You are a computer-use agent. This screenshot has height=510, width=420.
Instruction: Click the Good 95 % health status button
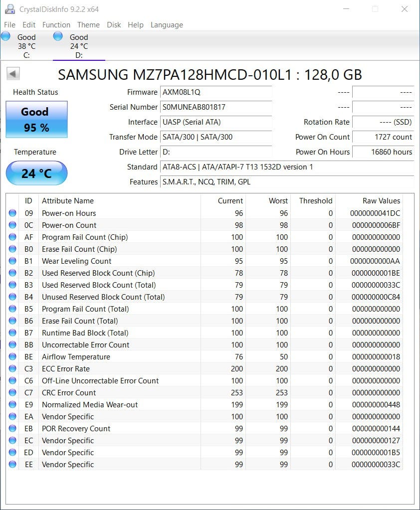coord(36,119)
